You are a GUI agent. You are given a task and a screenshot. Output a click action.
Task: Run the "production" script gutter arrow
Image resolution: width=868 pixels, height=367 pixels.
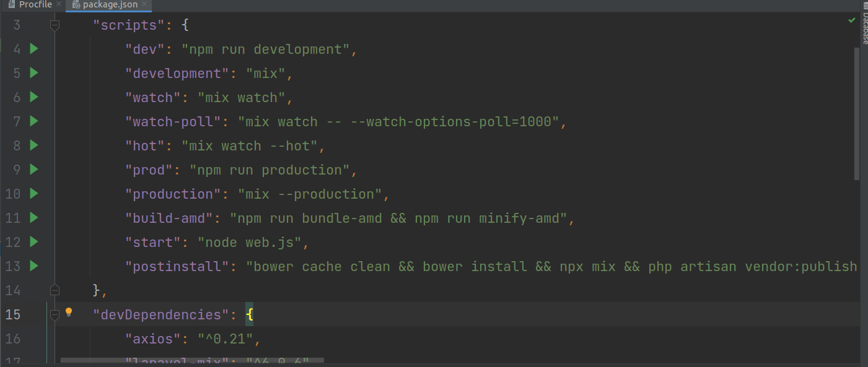[34, 194]
